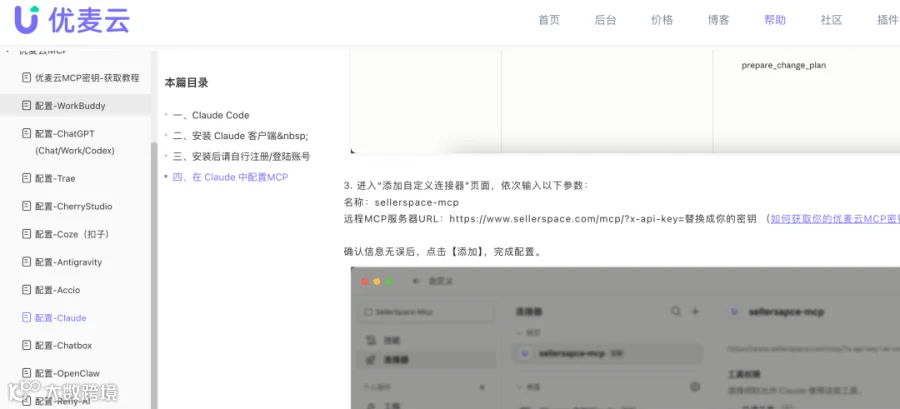This screenshot has height=409, width=900.
Task: Open 配置-Coze（扣子）sidebar entry
Action: point(72,234)
